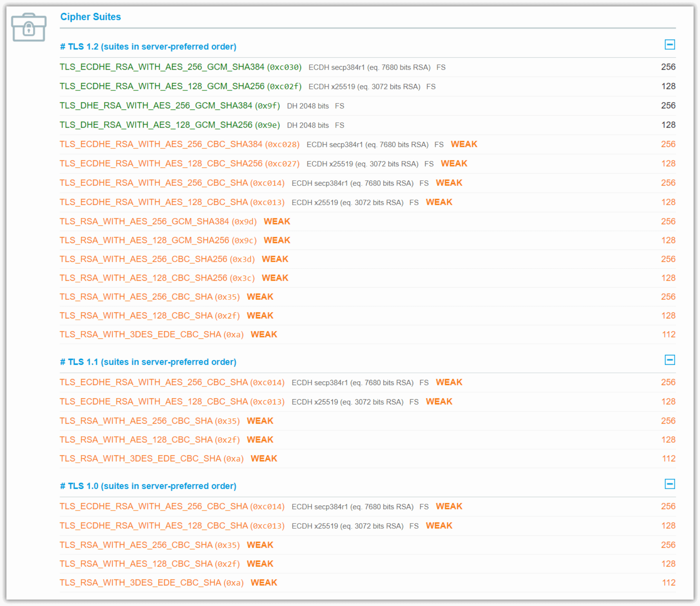
Task: Select TLS_RSA_WITH_AES_256_GCM_SHA384 (0x9d) entry
Action: coord(158,221)
